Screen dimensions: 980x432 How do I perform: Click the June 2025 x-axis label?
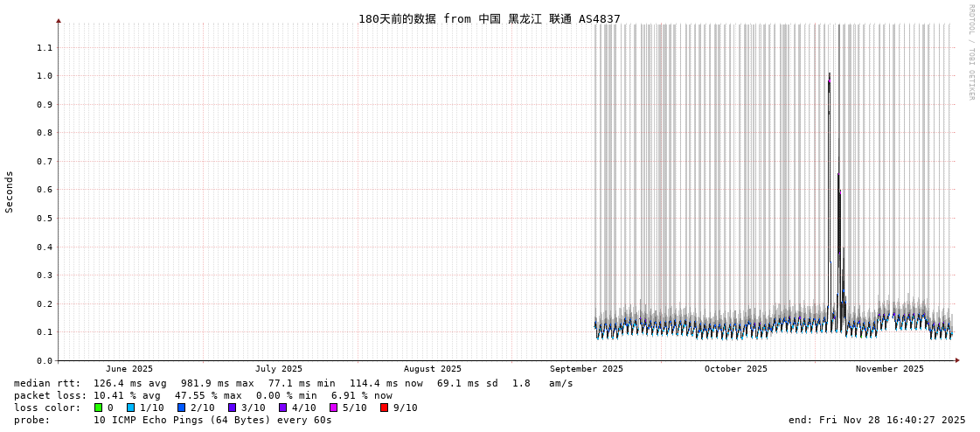click(129, 369)
